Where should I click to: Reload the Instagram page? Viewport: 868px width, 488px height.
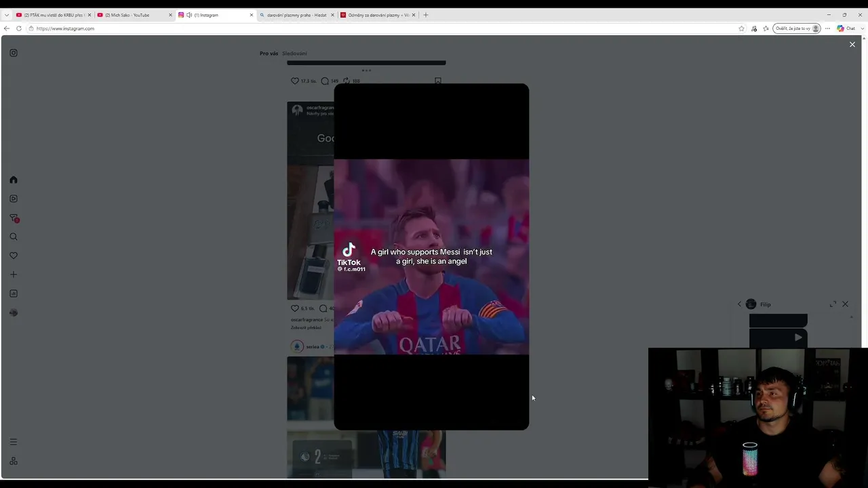(19, 28)
